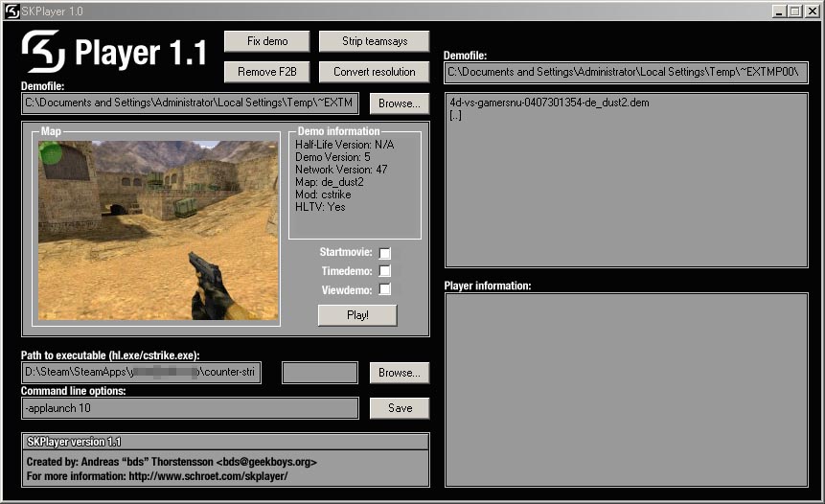Select 4d-vs-gamersnu-0407301354-de_dust2.dem in file list
Screen dimensions: 825x504
pyautogui.click(x=549, y=103)
